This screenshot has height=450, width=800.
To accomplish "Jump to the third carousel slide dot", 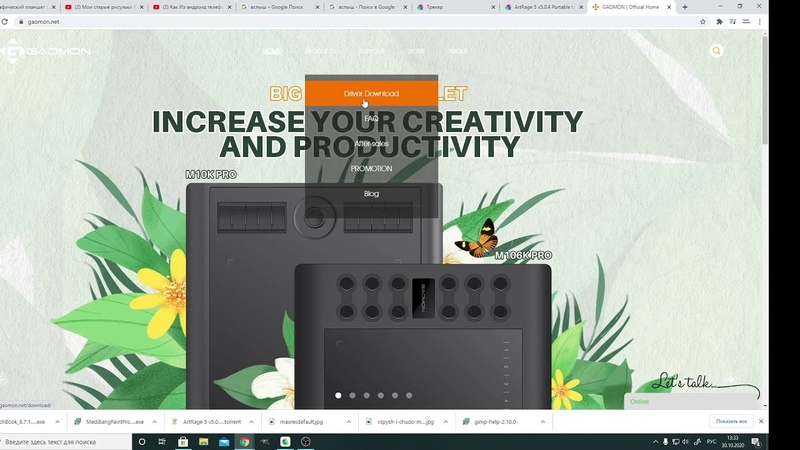I will click(366, 396).
